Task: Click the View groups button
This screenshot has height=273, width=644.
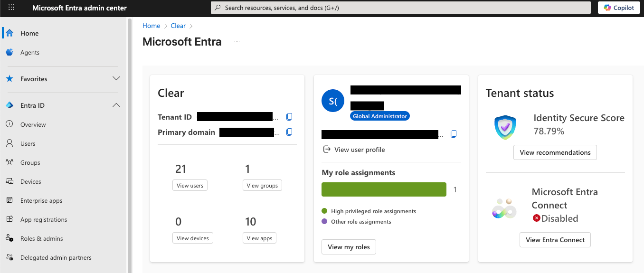Action: [x=262, y=186]
